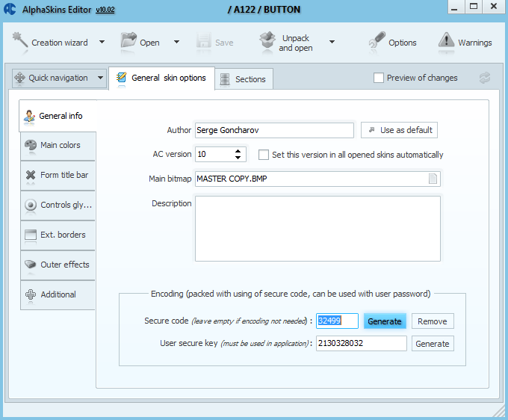This screenshot has height=420, width=508.
Task: Open the Additional side tab
Action: click(58, 294)
